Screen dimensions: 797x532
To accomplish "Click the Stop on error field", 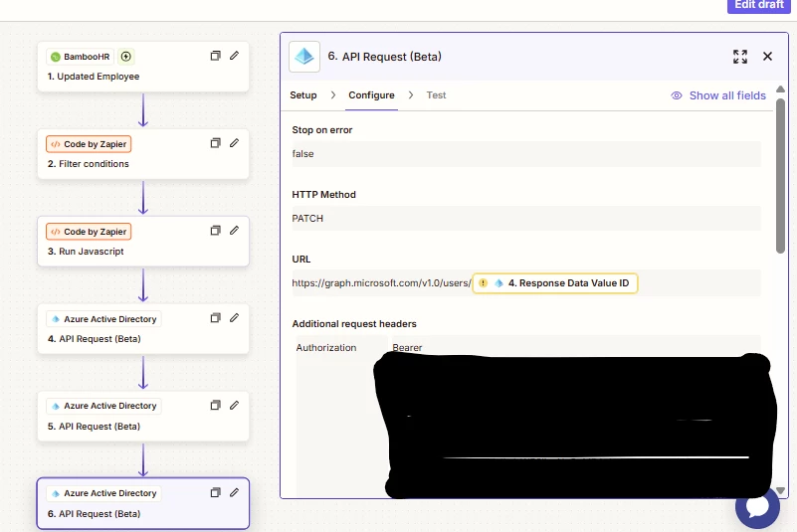I will [526, 154].
